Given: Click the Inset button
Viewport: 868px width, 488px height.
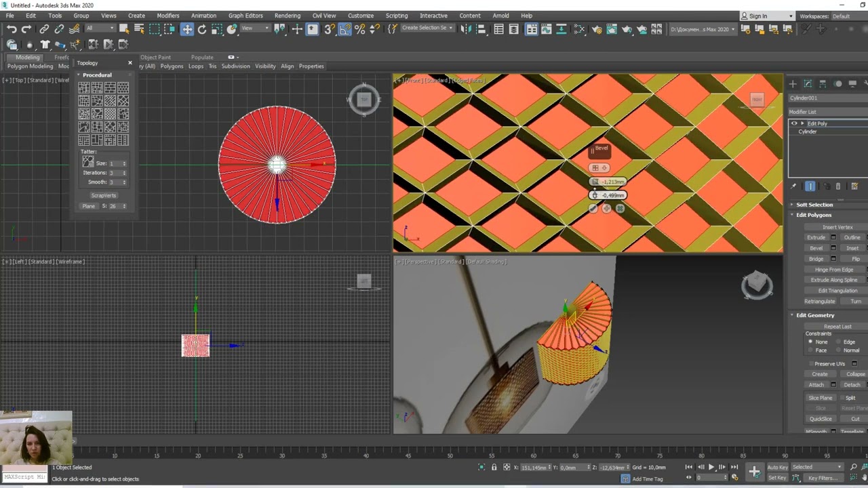Looking at the screenshot, I should point(852,248).
